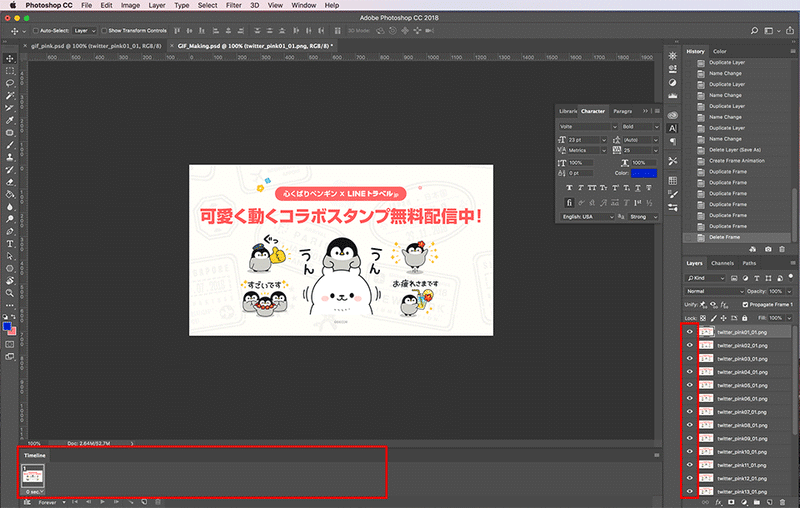This screenshot has height=508, width=800.
Task: Apply Underline style in Character panel
Action: (x=638, y=188)
